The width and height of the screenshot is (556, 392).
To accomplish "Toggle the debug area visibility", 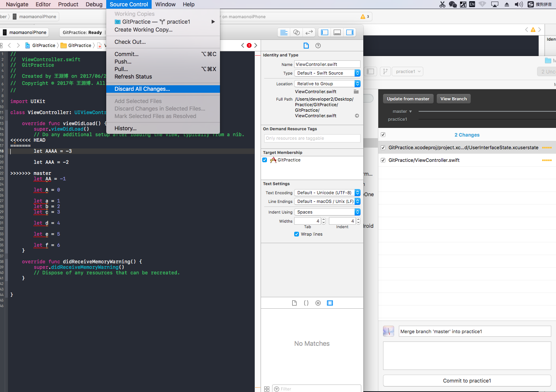I will pyautogui.click(x=337, y=32).
